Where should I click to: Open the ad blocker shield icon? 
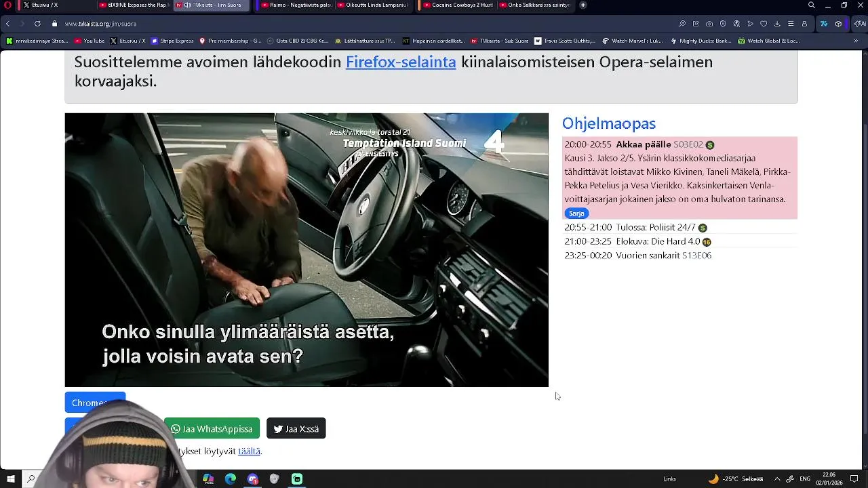(x=723, y=24)
